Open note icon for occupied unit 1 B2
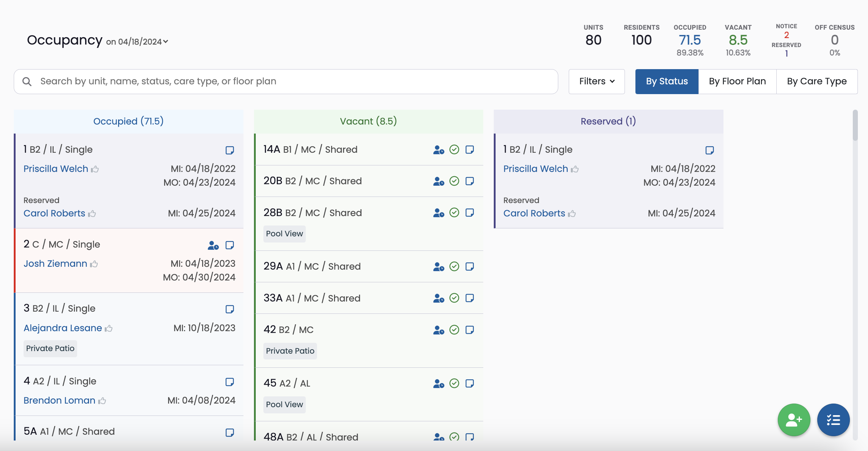Screen dimensions: 868x451 click(230, 150)
